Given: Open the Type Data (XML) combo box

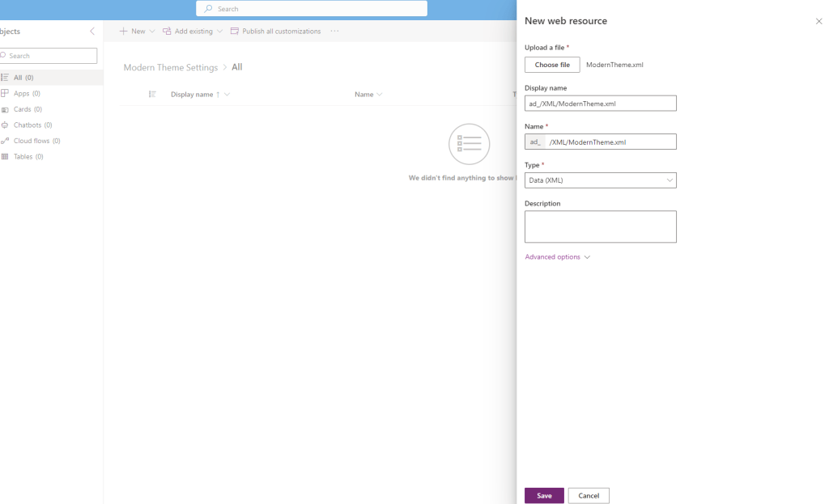Looking at the screenshot, I should click(600, 180).
